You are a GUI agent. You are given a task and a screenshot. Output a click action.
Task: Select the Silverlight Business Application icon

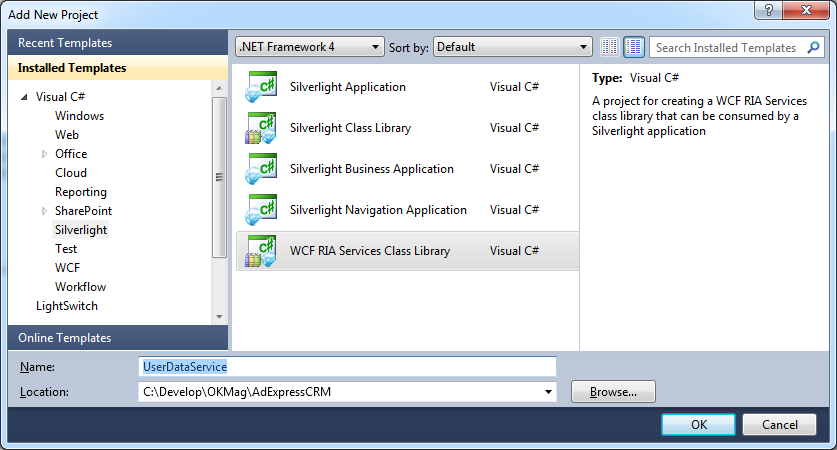[x=261, y=169]
